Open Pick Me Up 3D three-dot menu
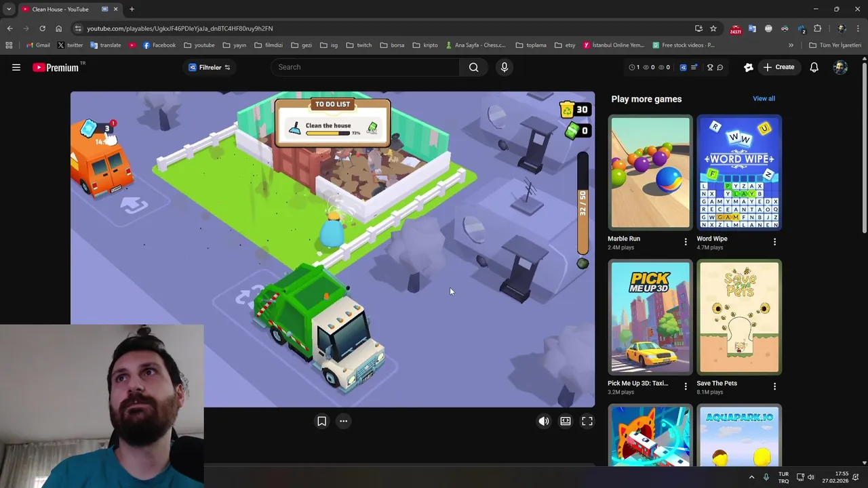The image size is (868, 488). tap(686, 386)
